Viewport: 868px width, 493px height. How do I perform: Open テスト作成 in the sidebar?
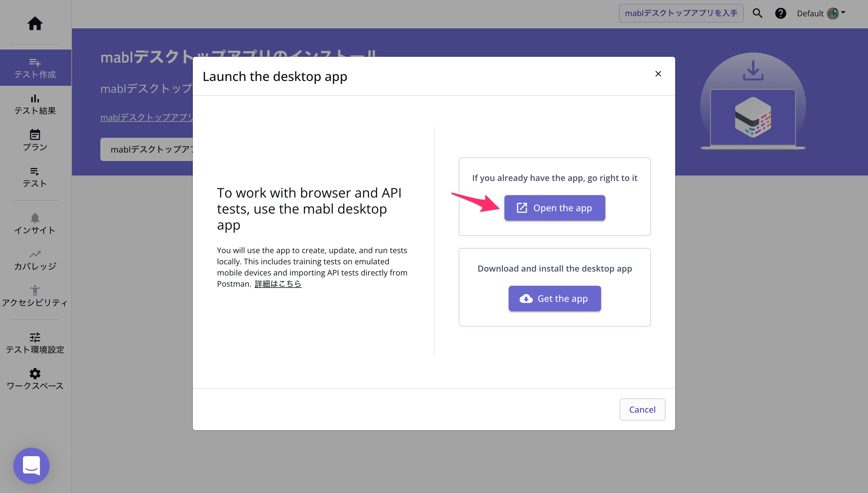point(35,68)
